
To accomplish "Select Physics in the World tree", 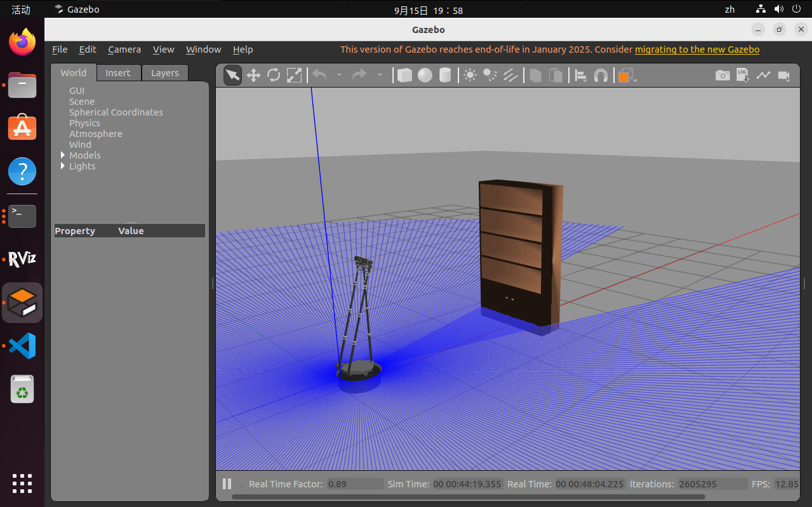I will click(84, 123).
